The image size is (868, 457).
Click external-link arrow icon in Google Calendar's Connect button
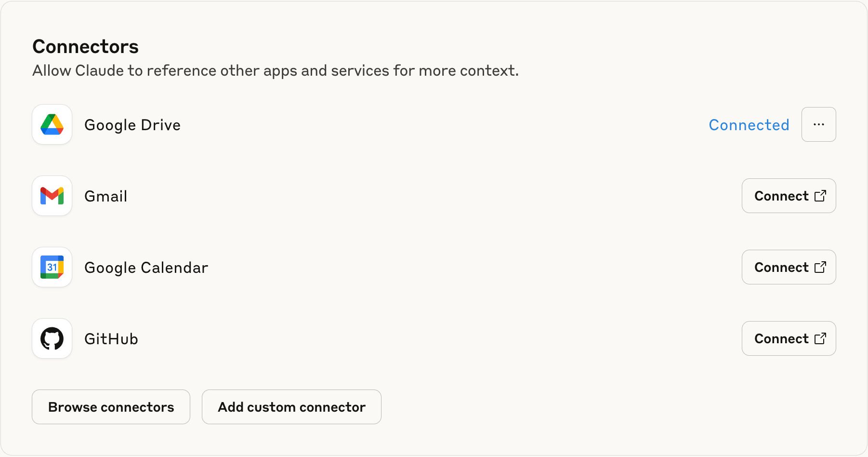[x=820, y=267]
